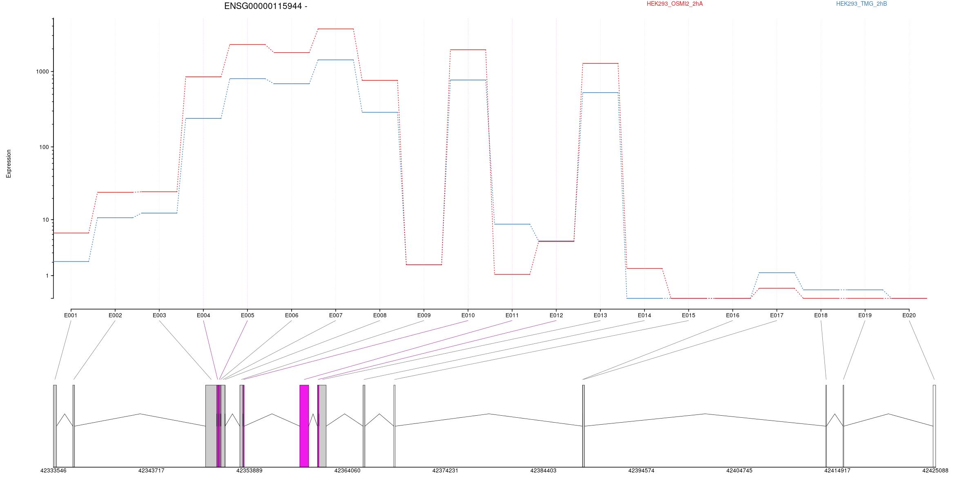Screen dimensions: 980x490
Task: Click the gray exon box right of magenta block
Action: (323, 426)
